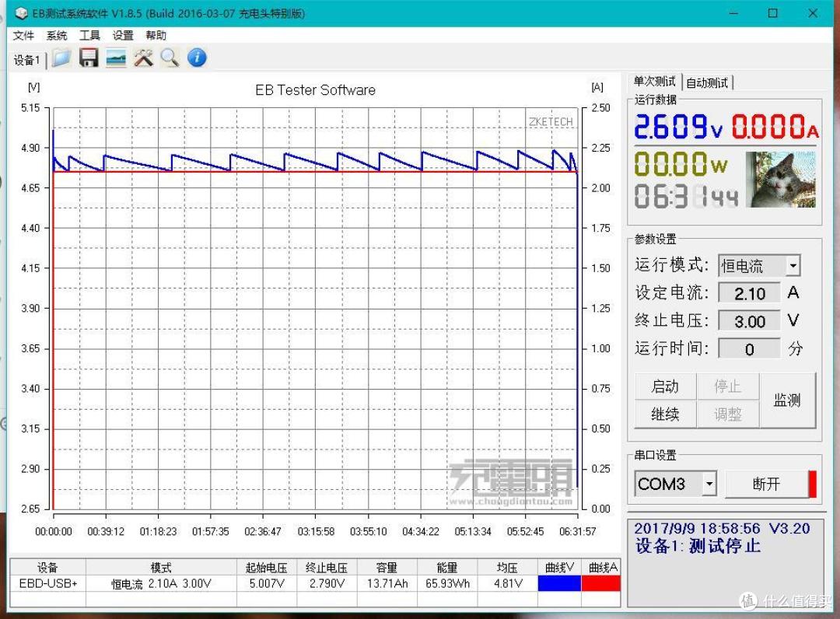Start test with the 启动 button
The image size is (840, 619).
(665, 386)
